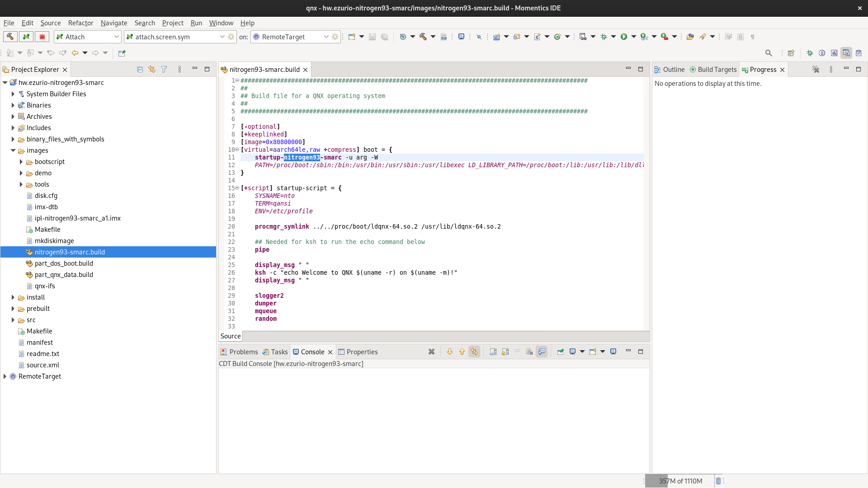Click the garbage collector trash icon
Image resolution: width=868 pixels, height=488 pixels.
[718, 481]
